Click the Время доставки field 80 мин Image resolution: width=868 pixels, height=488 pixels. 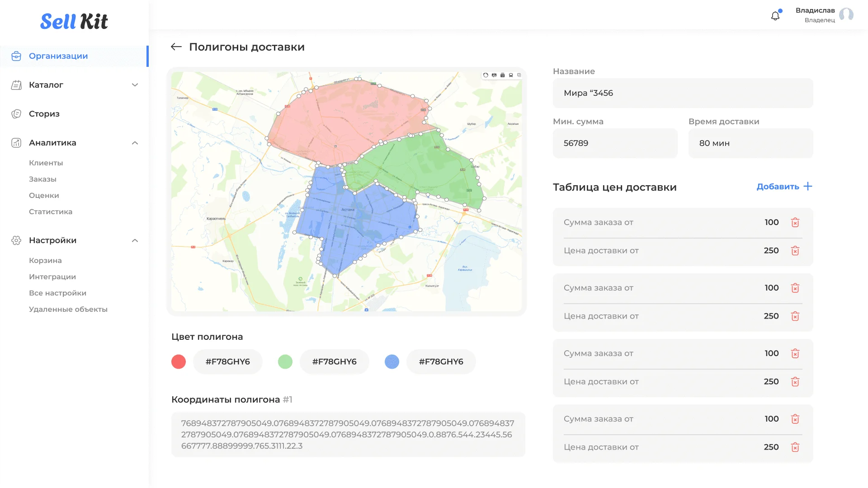pyautogui.click(x=750, y=143)
